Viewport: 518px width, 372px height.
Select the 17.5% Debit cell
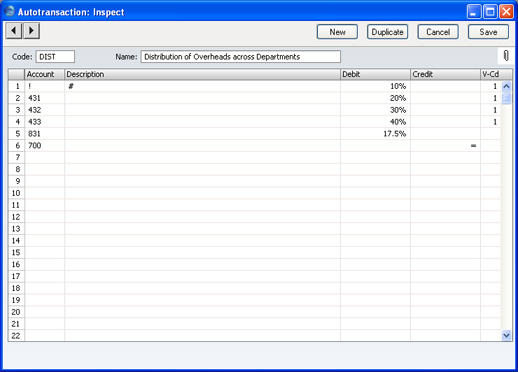pos(375,134)
